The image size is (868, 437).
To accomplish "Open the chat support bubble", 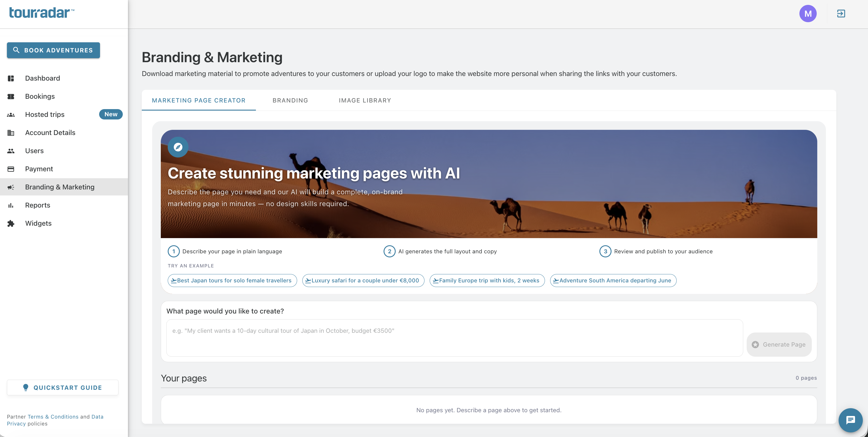I will (850, 420).
